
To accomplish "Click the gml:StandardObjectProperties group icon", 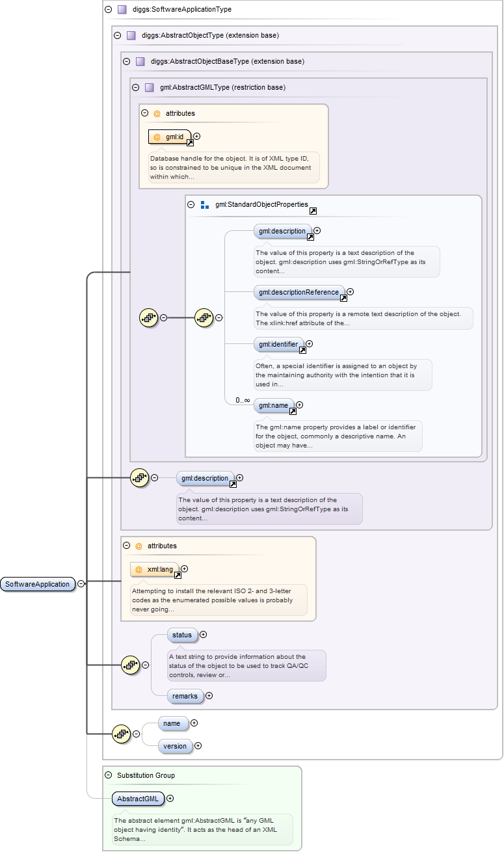I will pyautogui.click(x=205, y=204).
